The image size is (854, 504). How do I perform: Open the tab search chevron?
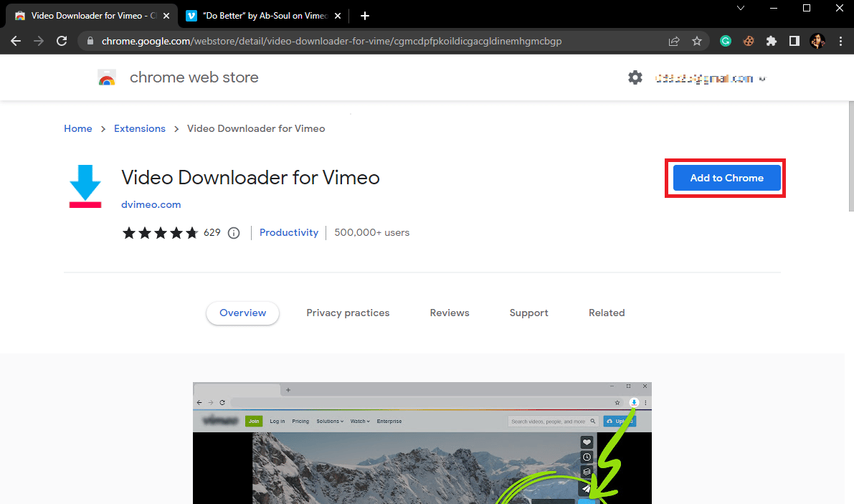(x=740, y=8)
